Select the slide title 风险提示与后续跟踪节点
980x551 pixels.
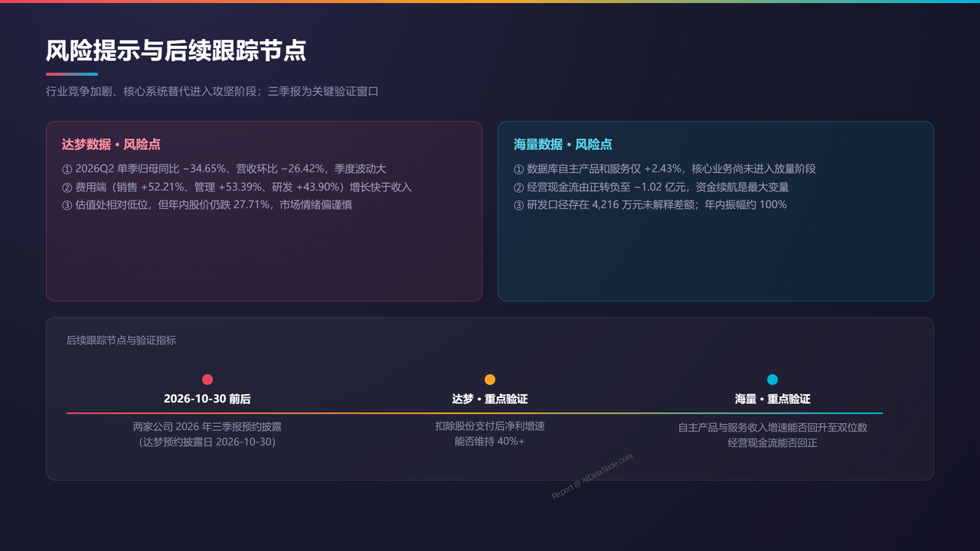176,51
